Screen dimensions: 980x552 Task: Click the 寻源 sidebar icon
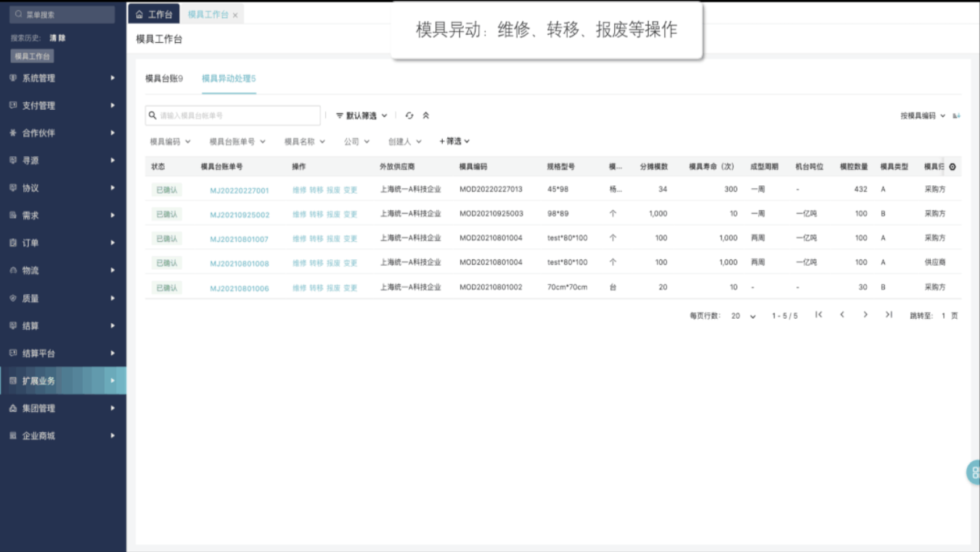click(13, 160)
